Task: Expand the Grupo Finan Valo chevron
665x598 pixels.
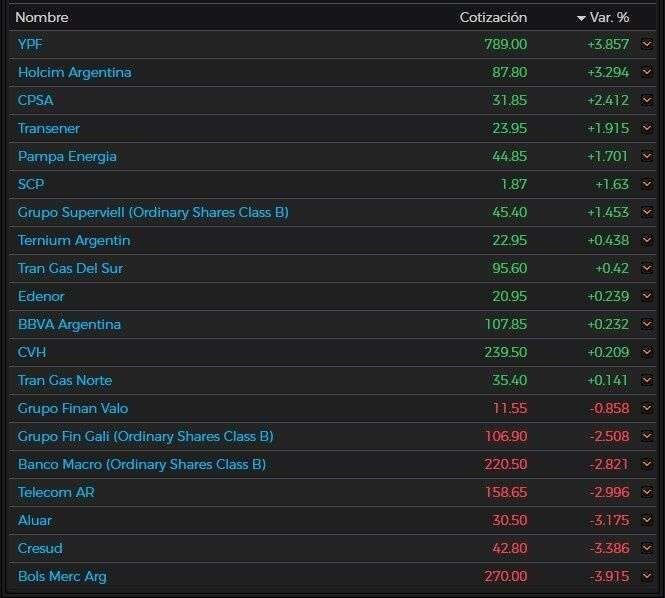Action: pos(647,408)
